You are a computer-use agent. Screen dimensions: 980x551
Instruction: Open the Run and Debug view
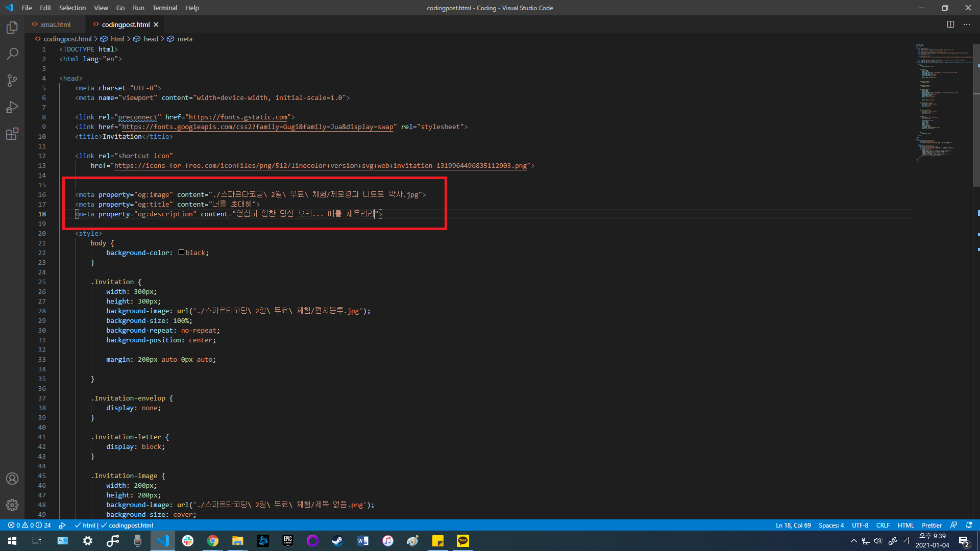tap(12, 107)
